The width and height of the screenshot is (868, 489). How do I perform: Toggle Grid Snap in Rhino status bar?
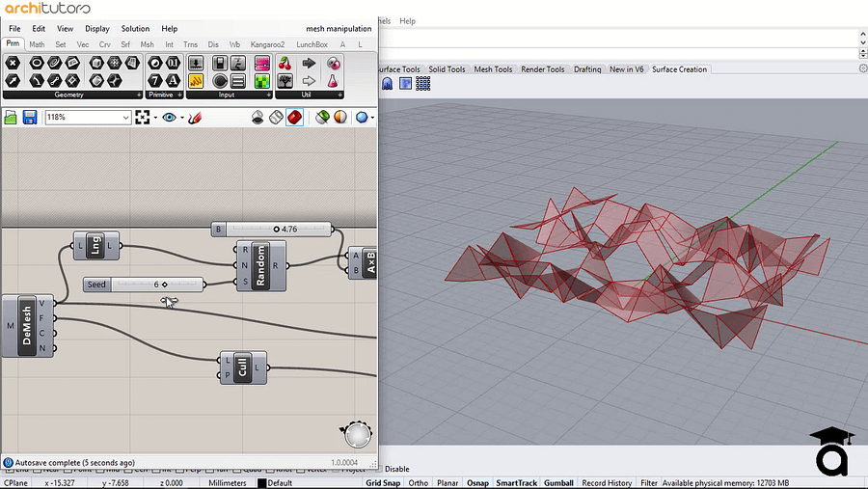383,483
